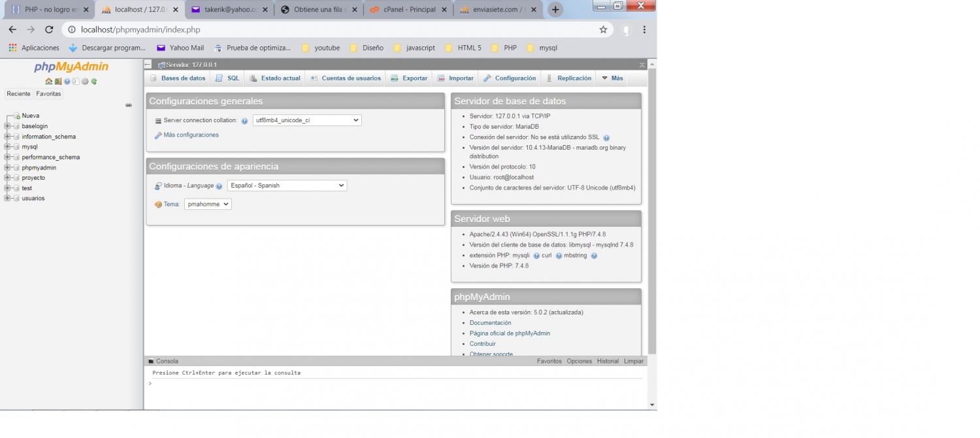Click the Chrome profile avatar icon
Viewport: 980px width, 438px height.
click(x=626, y=29)
